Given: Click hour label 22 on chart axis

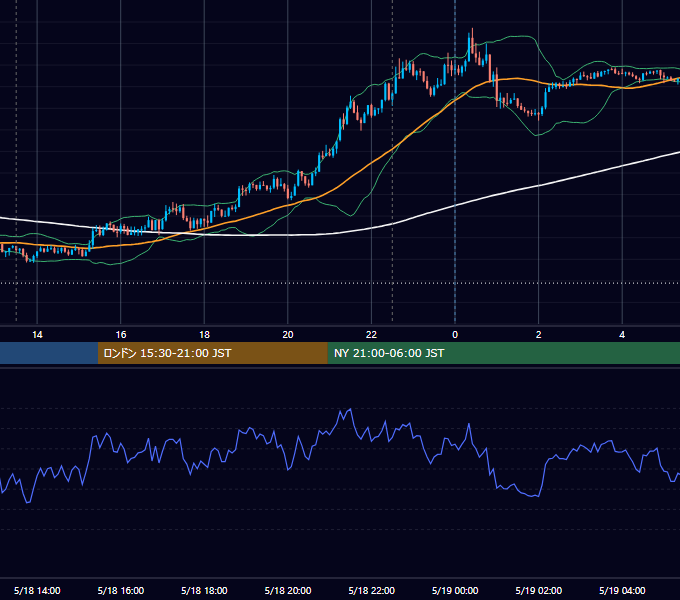Looking at the screenshot, I should (x=371, y=335).
